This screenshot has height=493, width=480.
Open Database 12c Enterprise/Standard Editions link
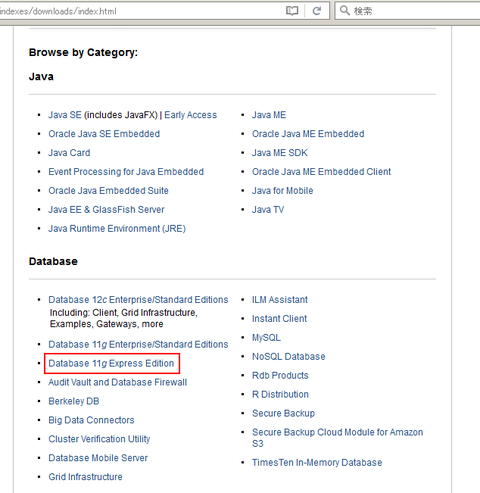[x=138, y=300]
